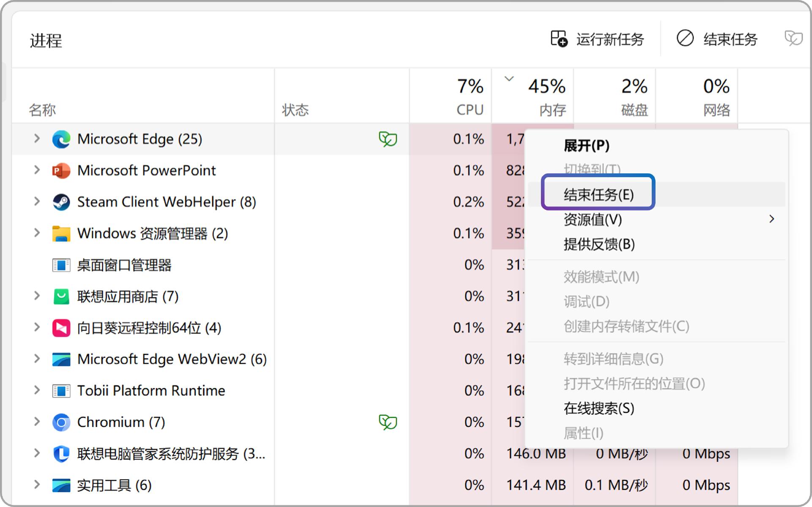Click the 运行新任务 button label

pyautogui.click(x=610, y=39)
